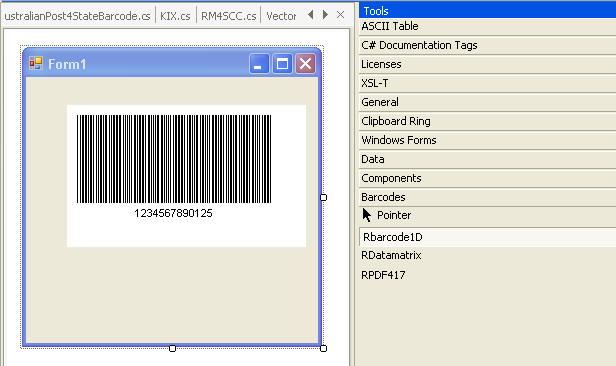Expand the Windows Forms section
The width and height of the screenshot is (616, 366).
(x=487, y=140)
